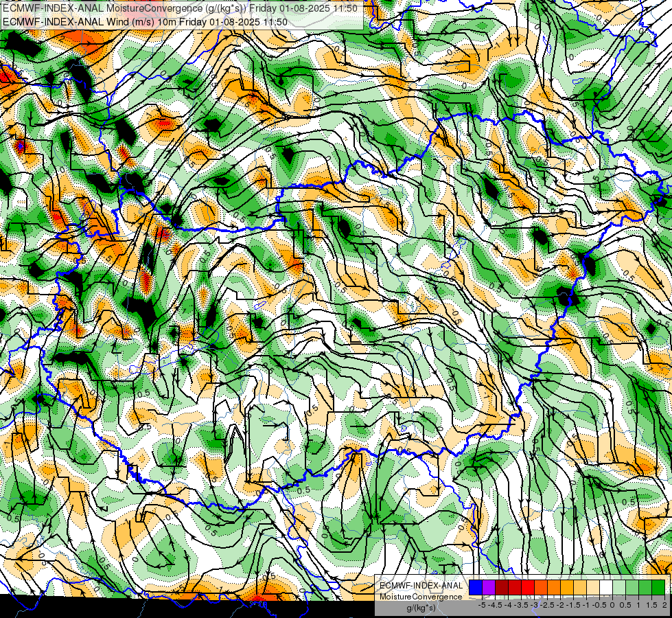
Task: Pick the dark green swatch between 1.5 and 2
Action: point(658,587)
